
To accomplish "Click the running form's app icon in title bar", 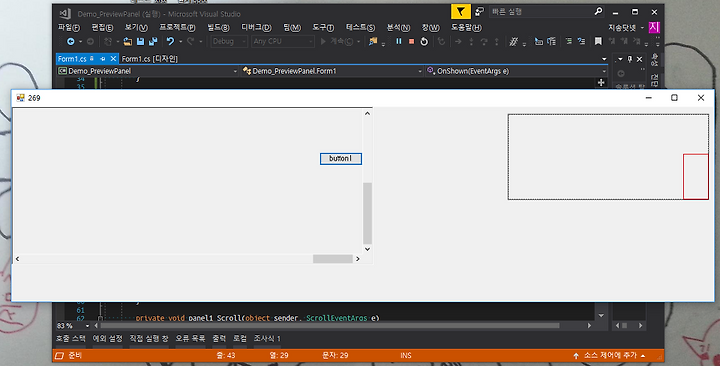I will pyautogui.click(x=20, y=98).
